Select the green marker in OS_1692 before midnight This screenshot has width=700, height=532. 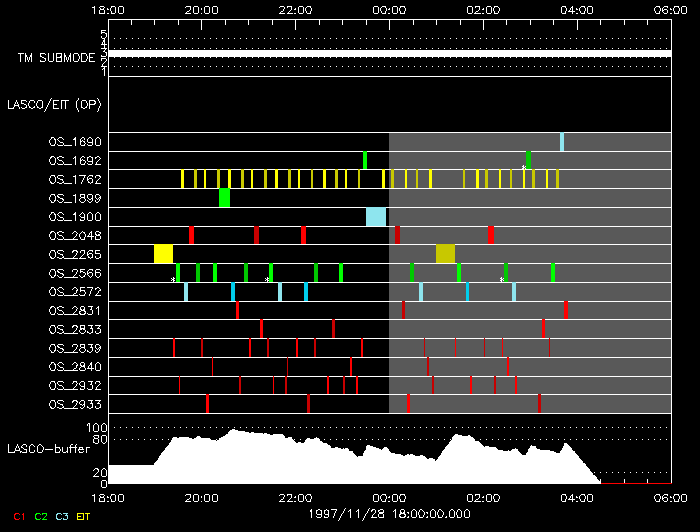point(365,160)
